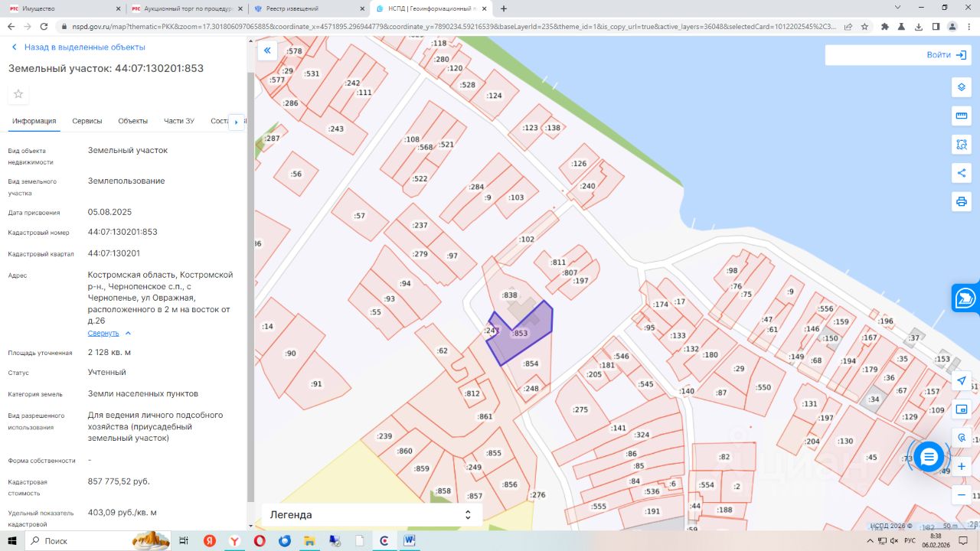The image size is (980, 551).
Task: Switch input language via РУС indicator
Action: pyautogui.click(x=909, y=540)
